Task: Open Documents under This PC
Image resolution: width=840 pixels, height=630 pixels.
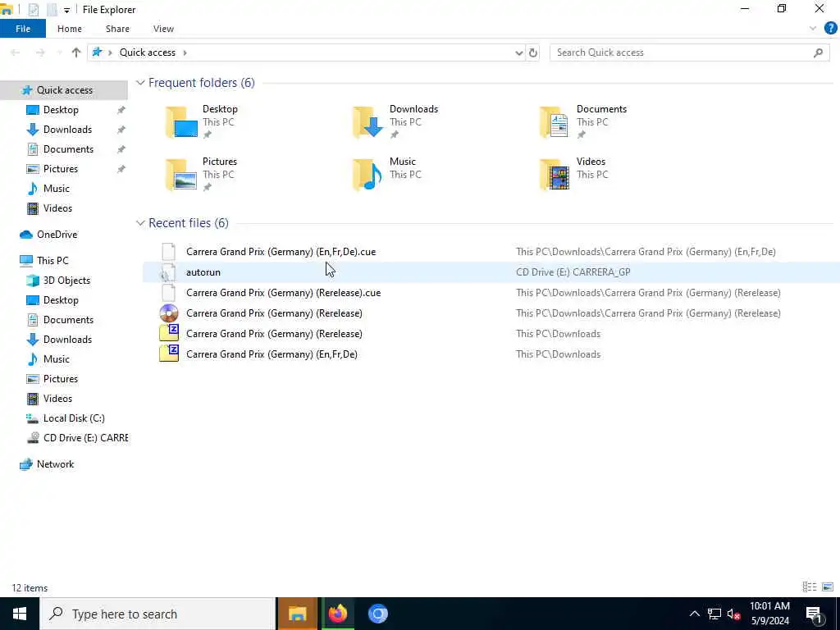Action: pyautogui.click(x=68, y=320)
